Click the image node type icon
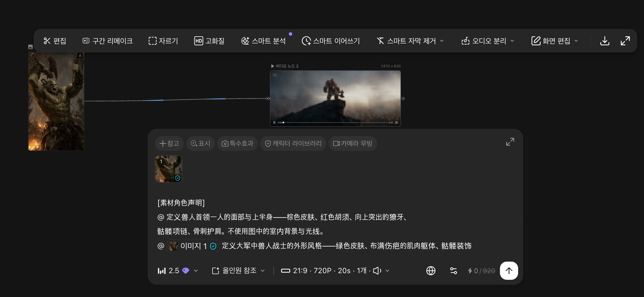 tap(30, 47)
